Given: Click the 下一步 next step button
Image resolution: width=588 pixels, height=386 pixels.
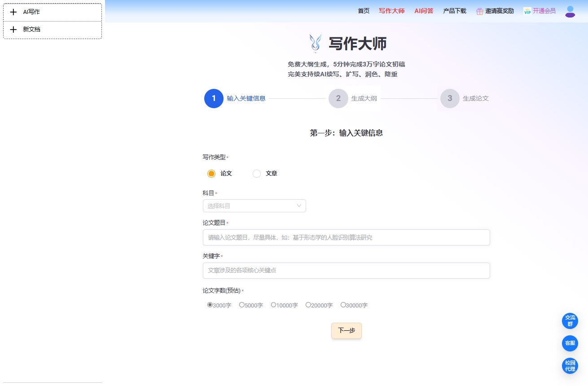Looking at the screenshot, I should pos(347,331).
